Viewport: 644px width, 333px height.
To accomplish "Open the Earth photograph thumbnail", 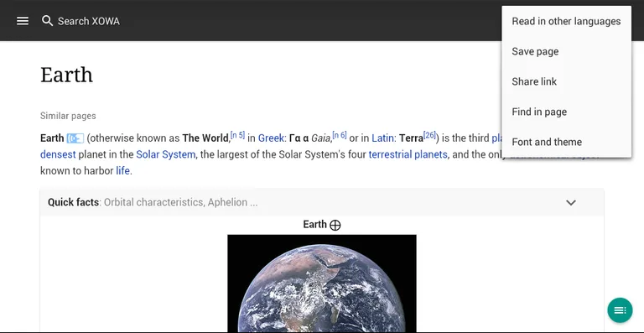I will [322, 283].
